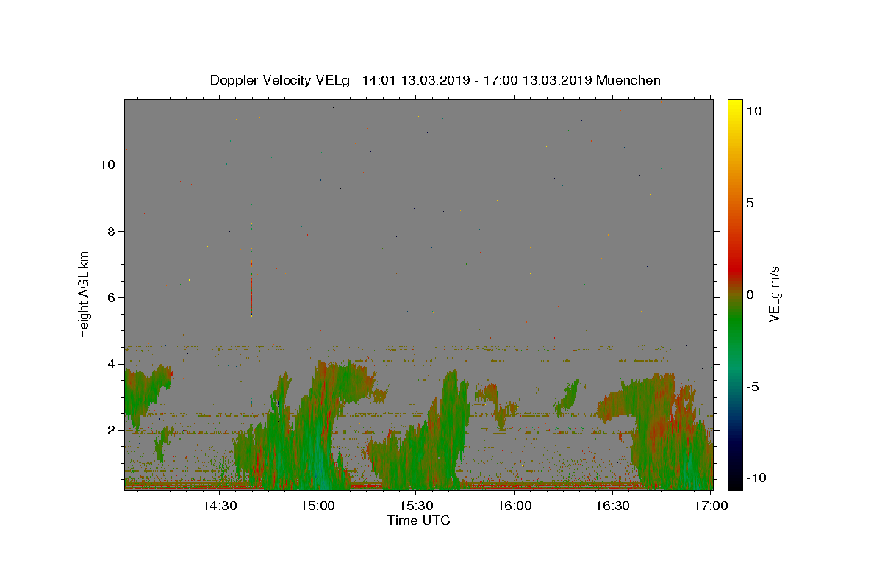Click the Height AGL km axis title
The height and width of the screenshot is (588, 882).
[85, 294]
